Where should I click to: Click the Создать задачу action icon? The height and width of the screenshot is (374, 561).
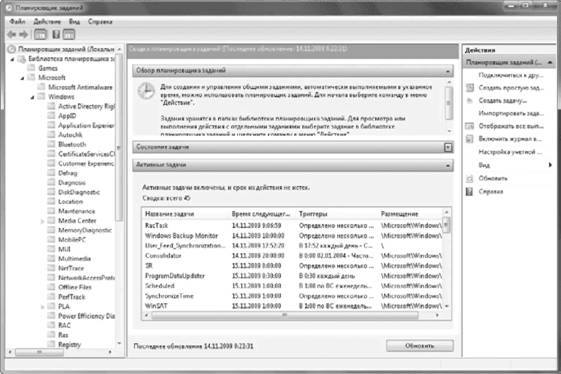pyautogui.click(x=470, y=101)
